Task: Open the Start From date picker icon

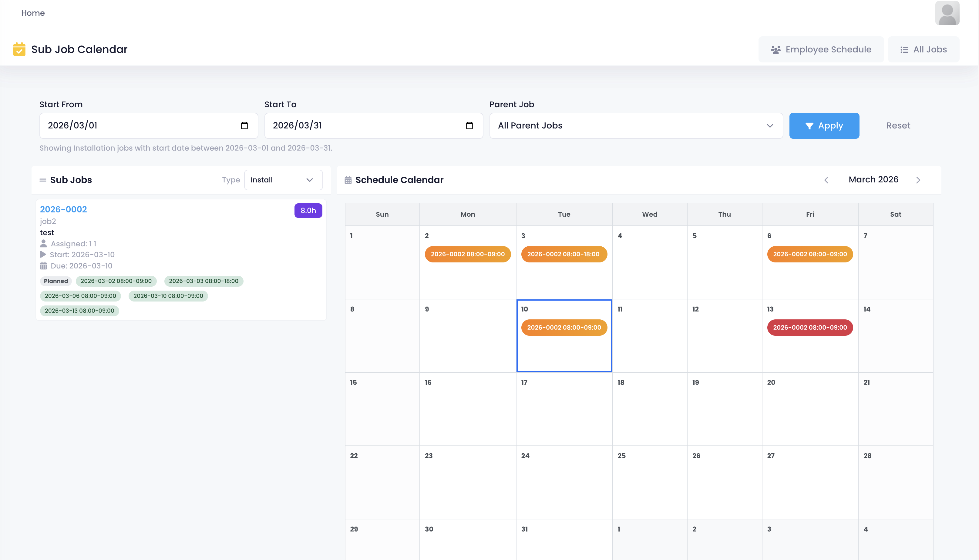Action: tap(244, 125)
